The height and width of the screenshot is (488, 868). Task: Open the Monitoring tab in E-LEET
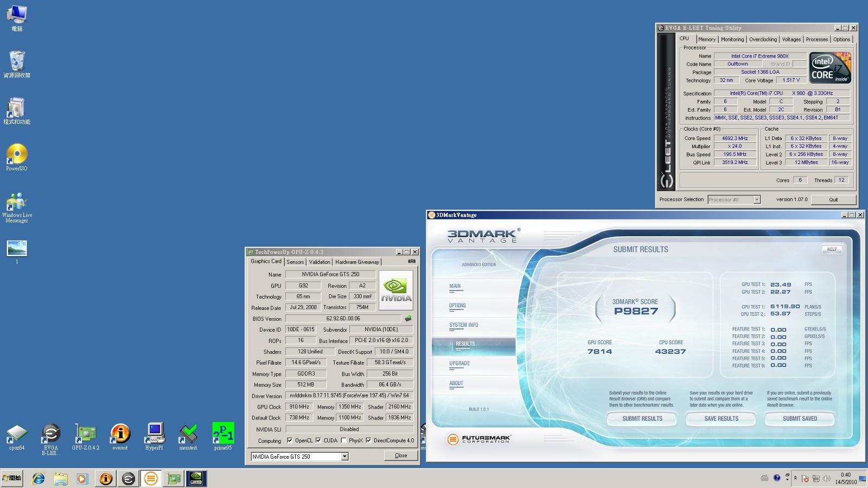732,39
